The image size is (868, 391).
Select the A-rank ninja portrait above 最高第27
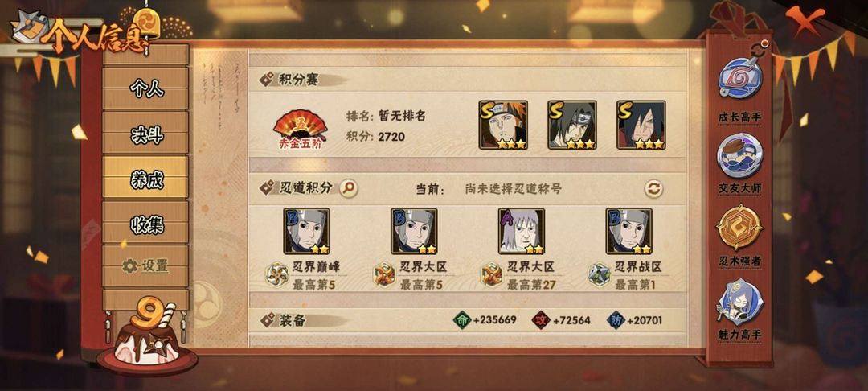(x=521, y=231)
